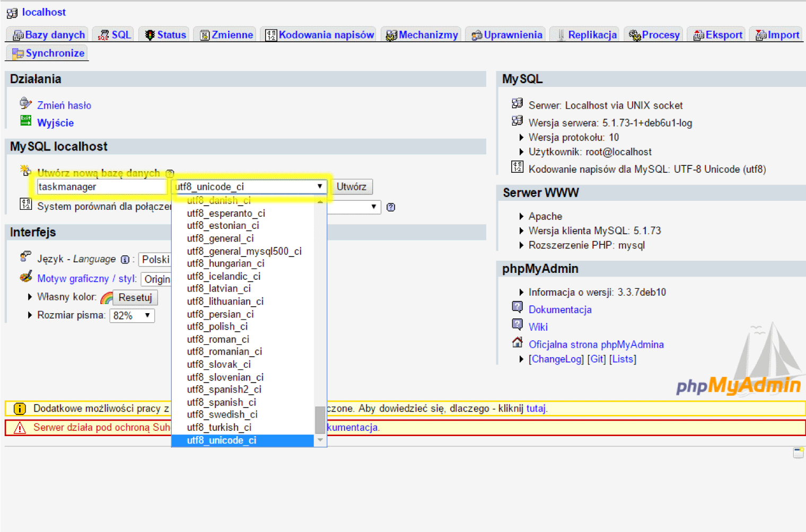
Task: Open the theme dropdown showing Origin
Action: pos(157,279)
